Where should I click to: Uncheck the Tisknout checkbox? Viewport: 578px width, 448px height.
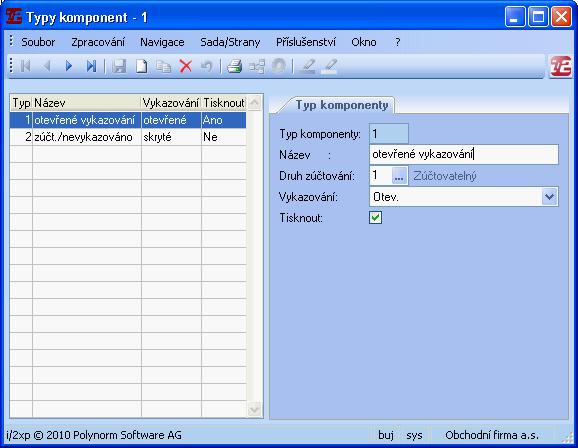pyautogui.click(x=375, y=218)
